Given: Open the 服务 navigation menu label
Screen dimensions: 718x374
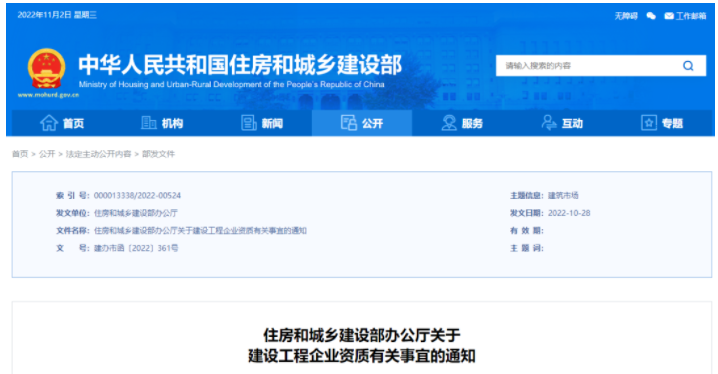Looking at the screenshot, I should pos(472,123).
